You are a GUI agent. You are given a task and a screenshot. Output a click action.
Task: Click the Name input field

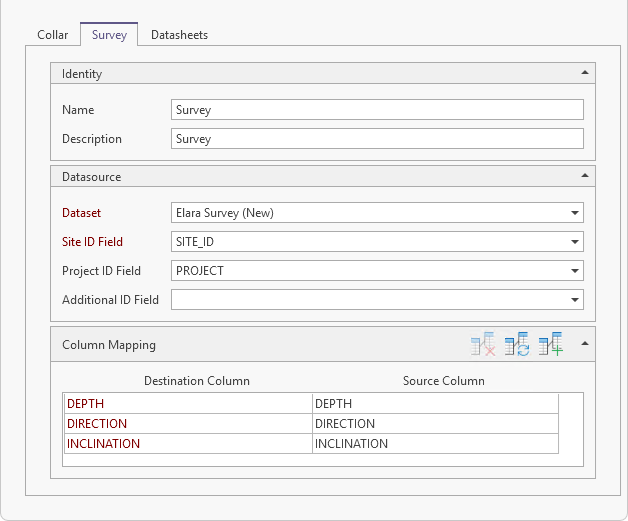pos(377,110)
